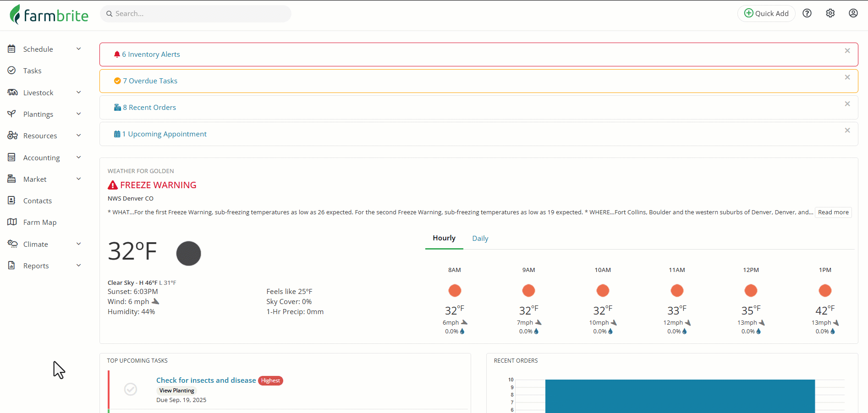Click the Reports document icon in sidebar
The height and width of the screenshot is (413, 868).
[x=12, y=265]
